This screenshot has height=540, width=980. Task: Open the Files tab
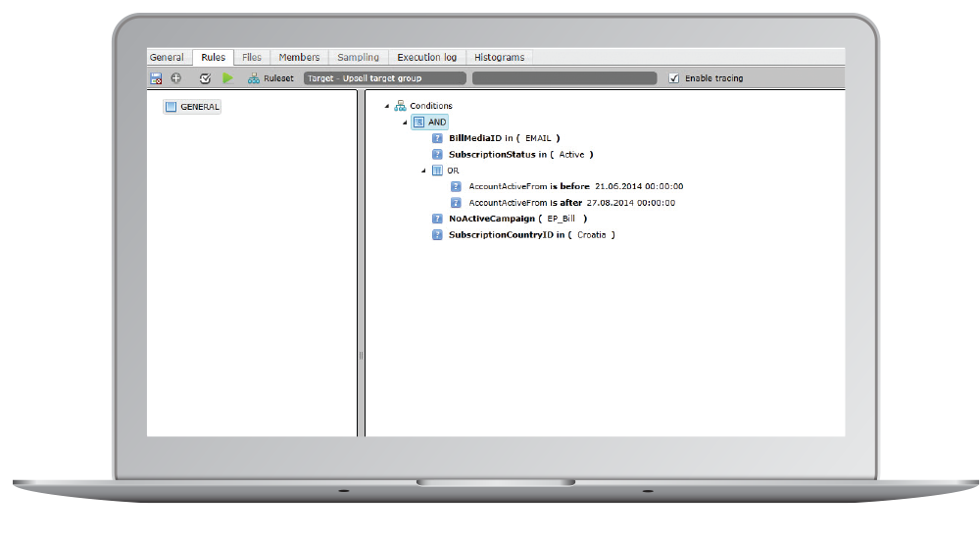click(252, 57)
